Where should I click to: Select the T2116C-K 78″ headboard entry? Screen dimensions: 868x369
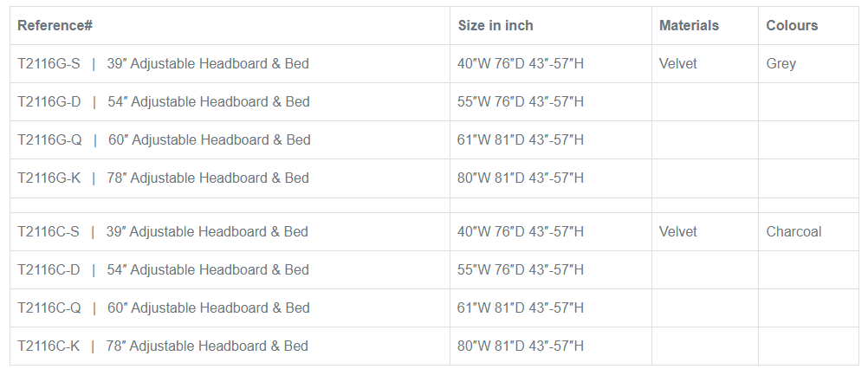tap(163, 346)
